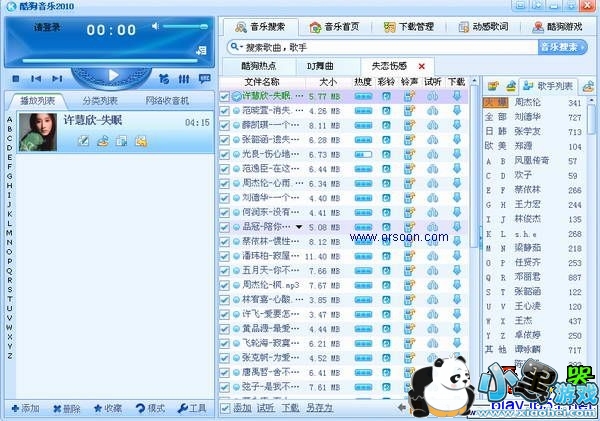Click the ringtone icon for 刘德华 row
This screenshot has height=421, width=600.
409,198
